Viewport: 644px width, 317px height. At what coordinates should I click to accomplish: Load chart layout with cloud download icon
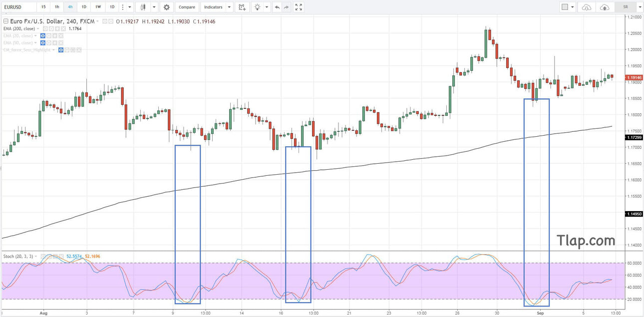tap(587, 7)
